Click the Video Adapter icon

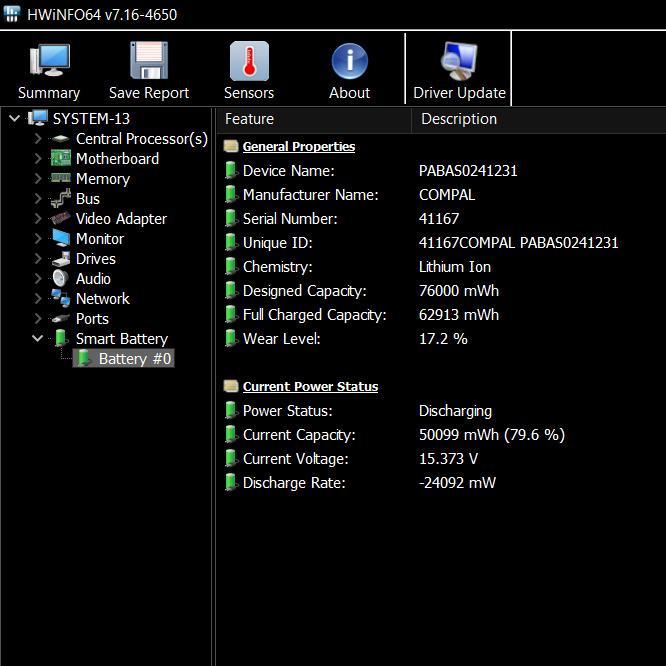pyautogui.click(x=61, y=219)
